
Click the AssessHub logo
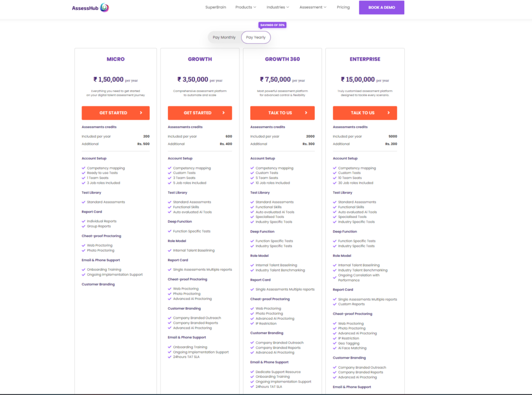point(90,7)
